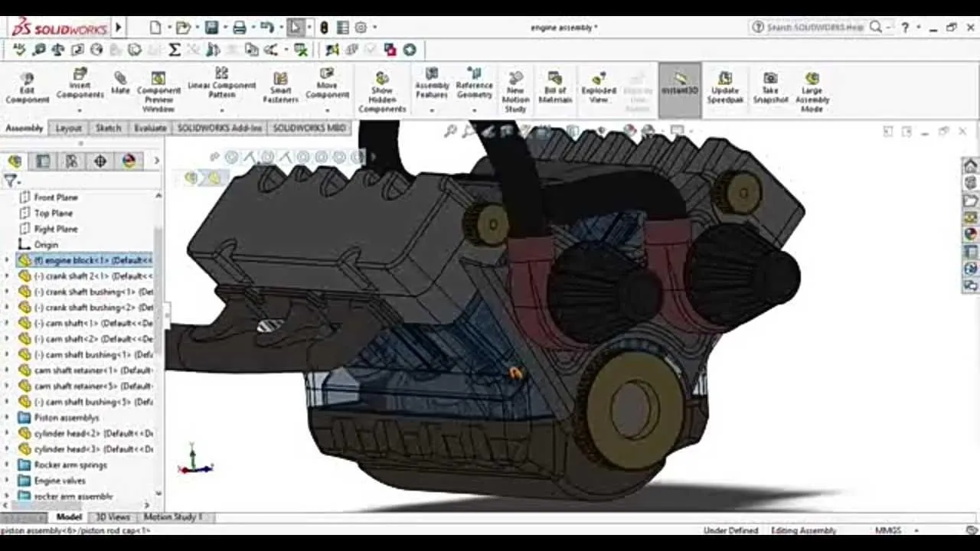
Task: Click the Appearances color ball in task pane
Action: (x=970, y=234)
